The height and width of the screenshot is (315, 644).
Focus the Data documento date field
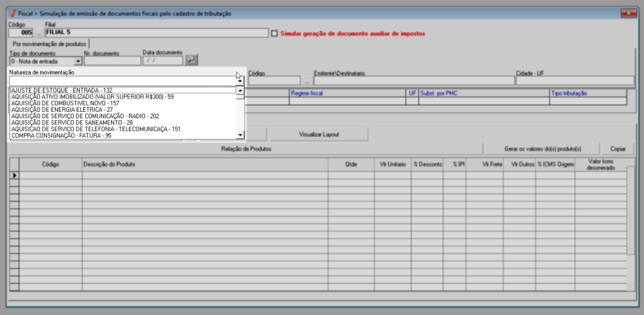pos(162,60)
